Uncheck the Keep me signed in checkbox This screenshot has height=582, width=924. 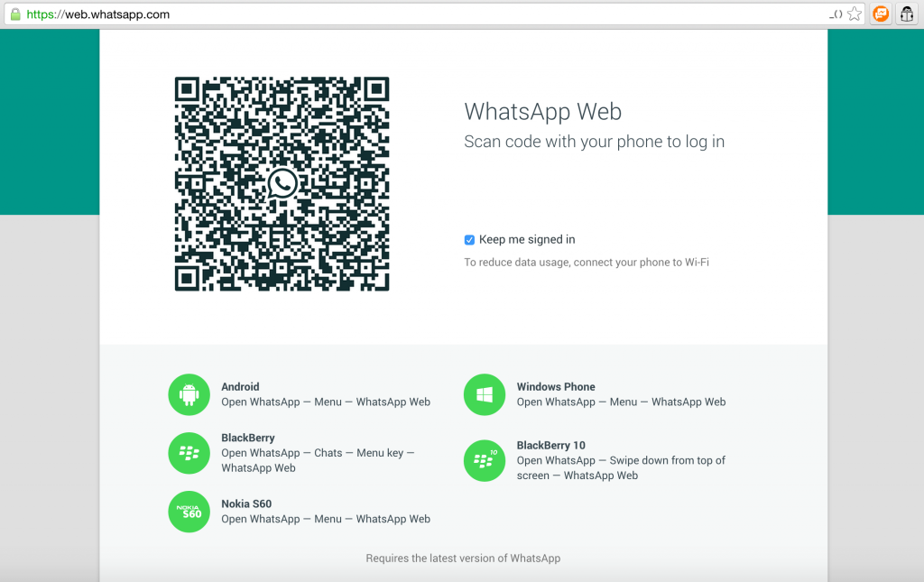click(x=469, y=240)
